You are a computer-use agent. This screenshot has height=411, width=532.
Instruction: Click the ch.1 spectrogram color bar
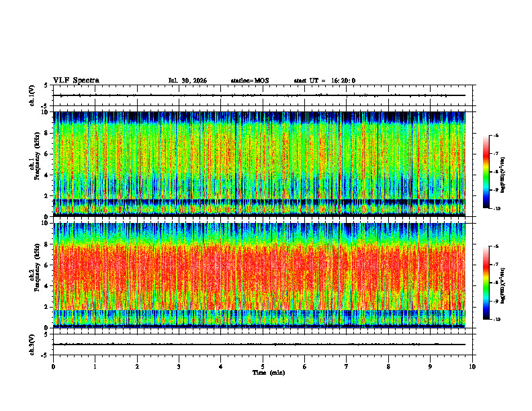486,172
